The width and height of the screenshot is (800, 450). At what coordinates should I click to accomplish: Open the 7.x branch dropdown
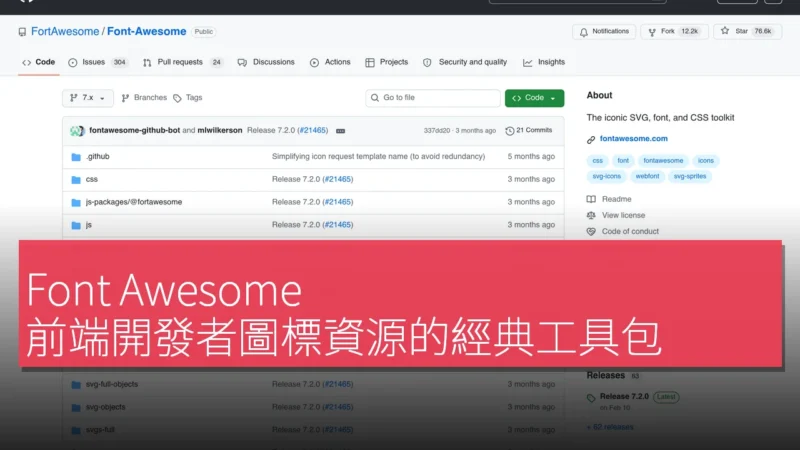tap(88, 98)
